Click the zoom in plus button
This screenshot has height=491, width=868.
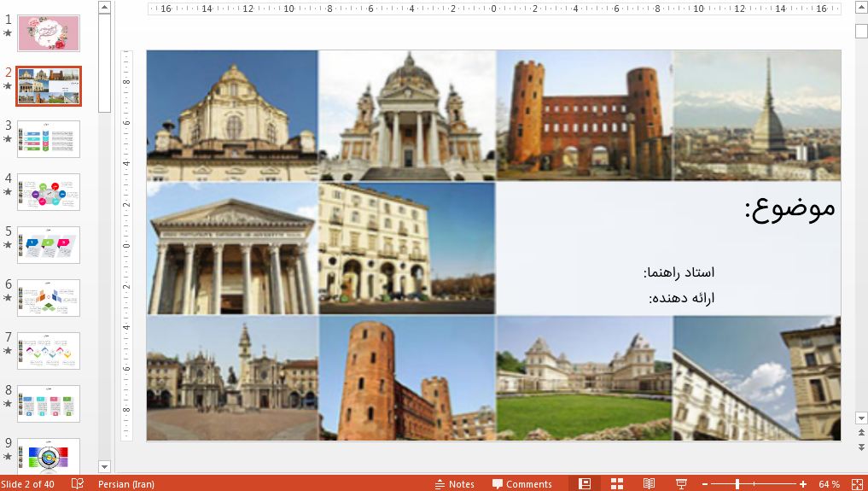tap(803, 484)
